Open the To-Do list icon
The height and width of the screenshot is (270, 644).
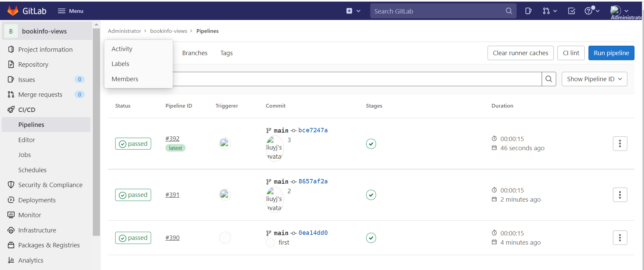coord(572,11)
